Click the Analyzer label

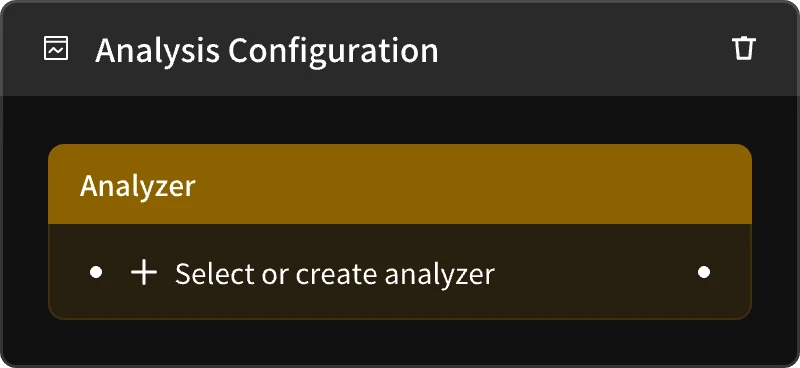point(138,186)
